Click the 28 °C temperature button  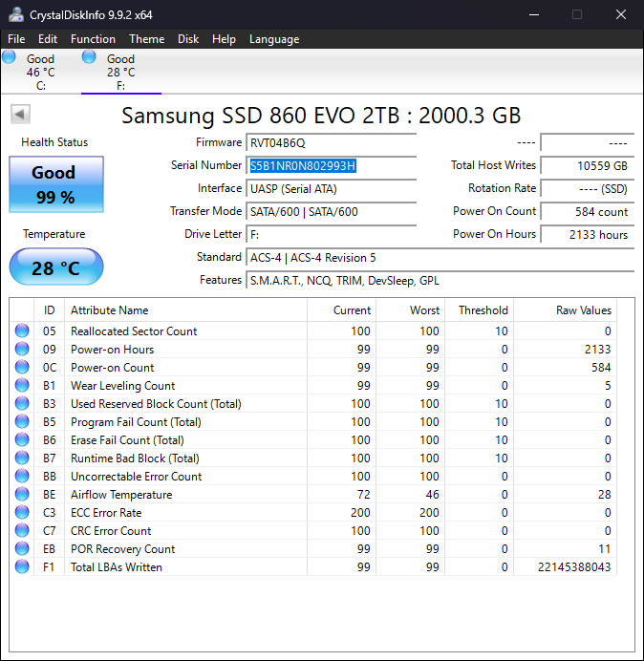56,267
